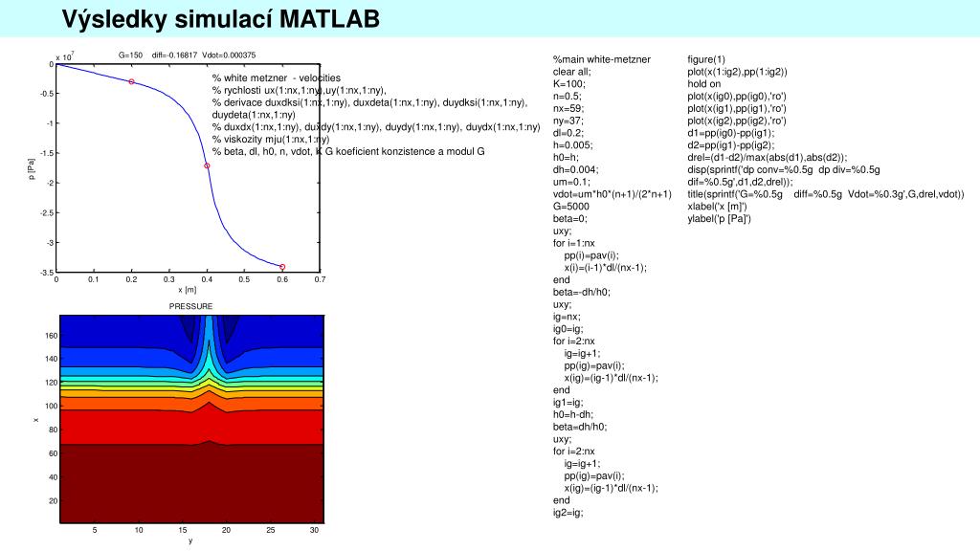Click the 'K=100;' code line
Image resolution: width=980 pixels, height=551 pixels.
click(x=568, y=84)
